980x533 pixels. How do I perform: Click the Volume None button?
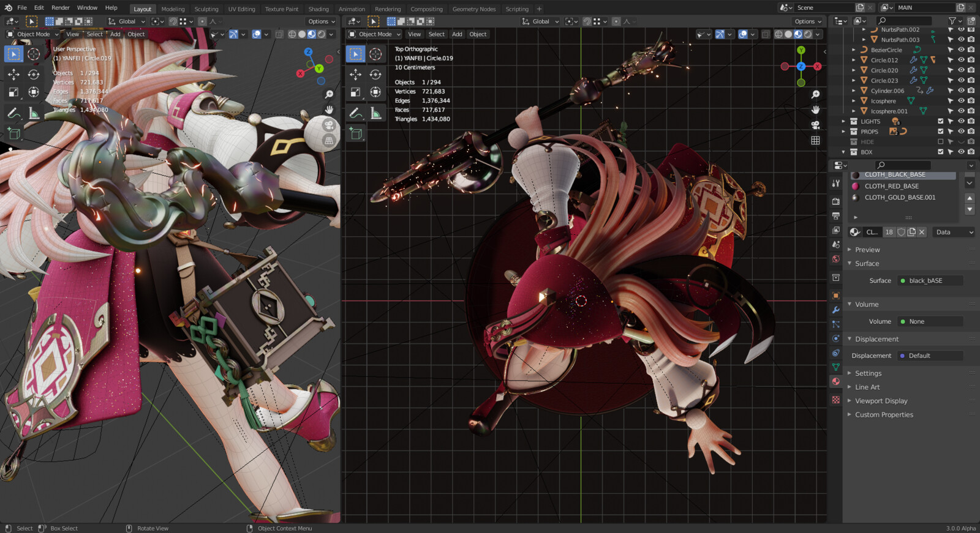(x=930, y=321)
